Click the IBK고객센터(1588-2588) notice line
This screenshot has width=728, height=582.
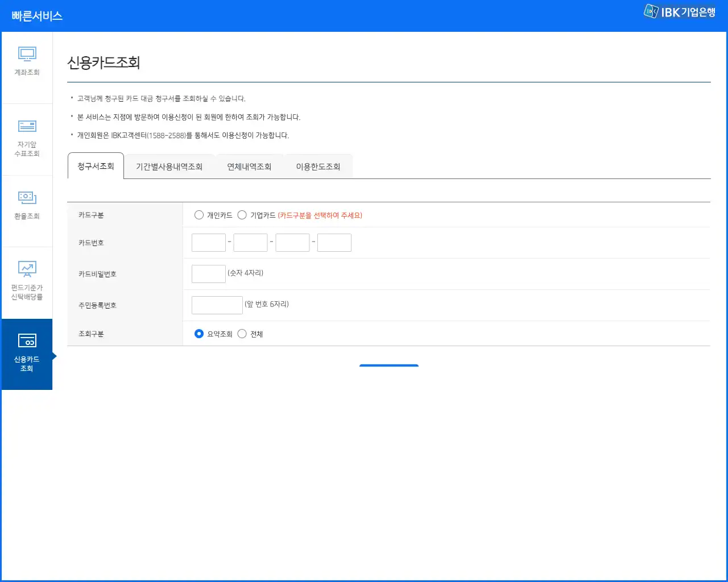[x=183, y=135]
